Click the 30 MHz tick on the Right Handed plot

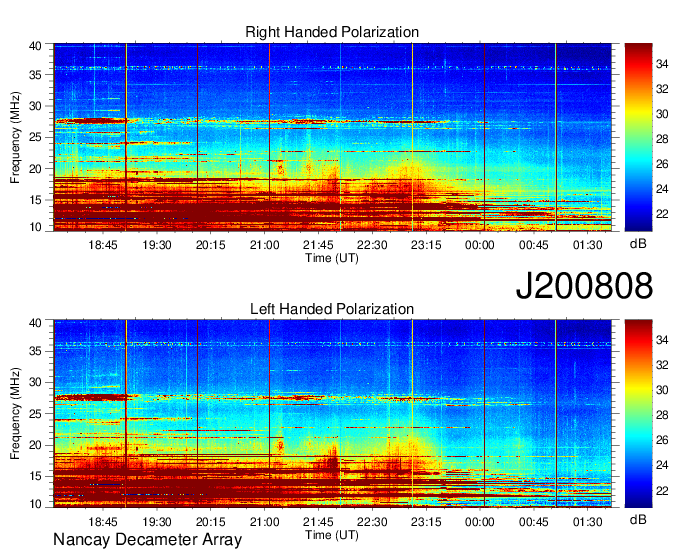click(35, 106)
